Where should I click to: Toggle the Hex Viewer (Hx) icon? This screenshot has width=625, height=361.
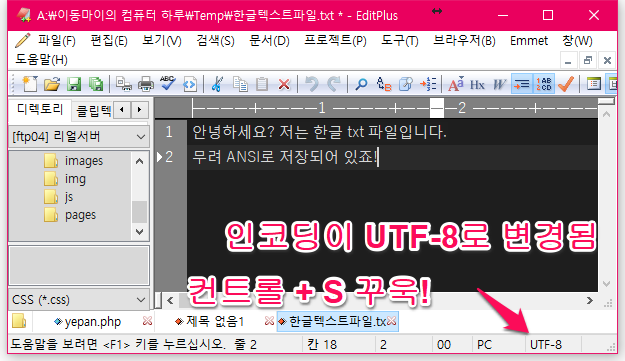(477, 84)
